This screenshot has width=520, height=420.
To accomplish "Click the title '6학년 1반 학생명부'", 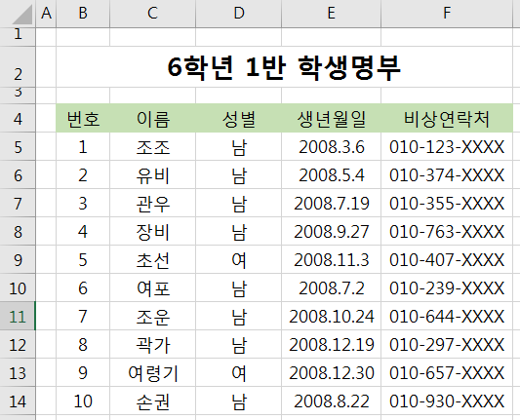I will pyautogui.click(x=284, y=67).
